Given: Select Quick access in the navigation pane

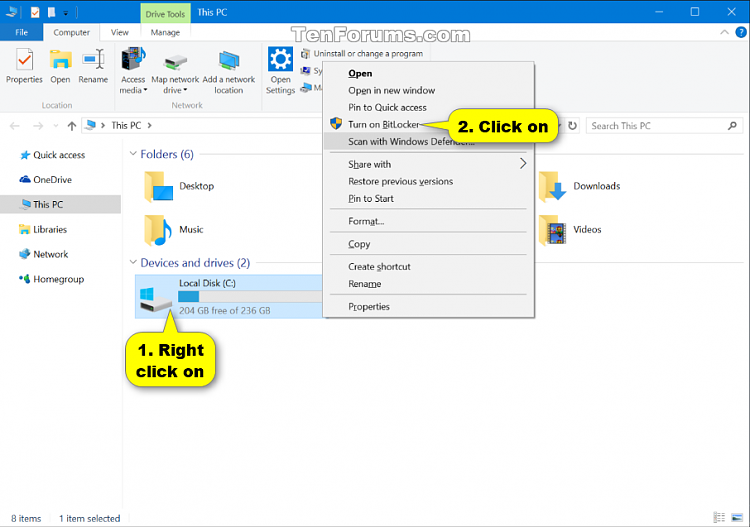Looking at the screenshot, I should 59,155.
